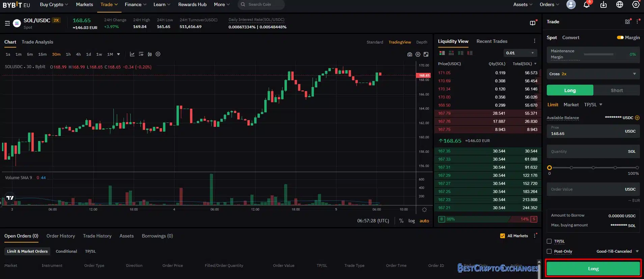The image size is (644, 279).
Task: Open the open-orders three-dot menu
Action: pos(535,235)
